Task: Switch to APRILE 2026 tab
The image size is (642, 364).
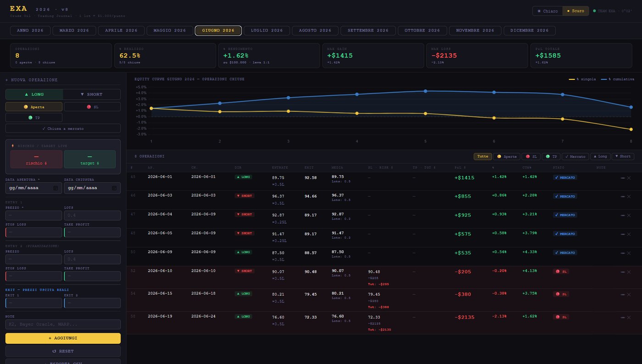Action: (121, 30)
